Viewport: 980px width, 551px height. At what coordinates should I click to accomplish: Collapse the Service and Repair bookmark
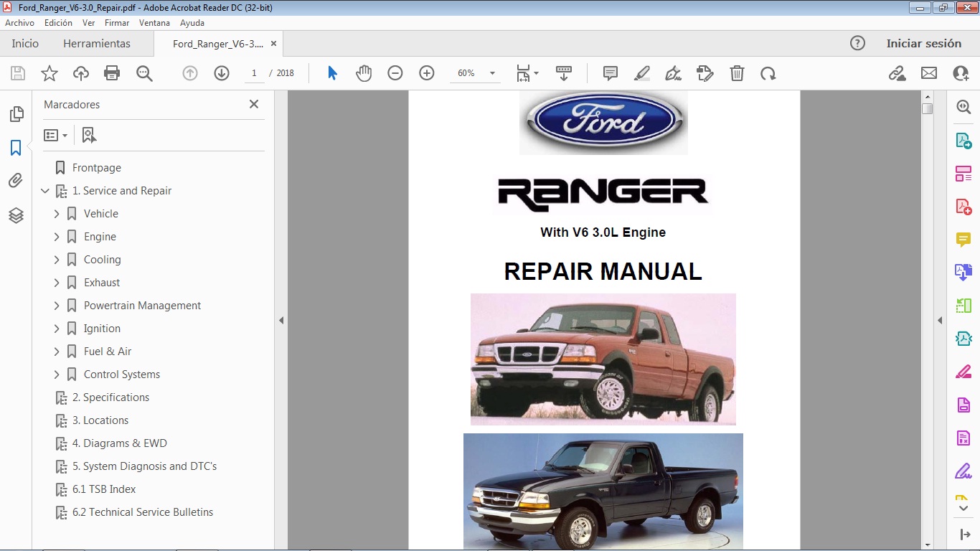coord(45,191)
